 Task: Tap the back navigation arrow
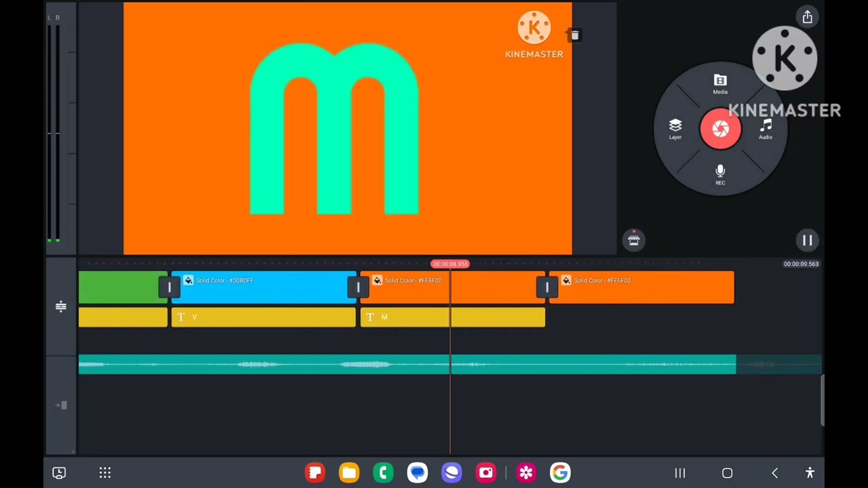click(774, 473)
